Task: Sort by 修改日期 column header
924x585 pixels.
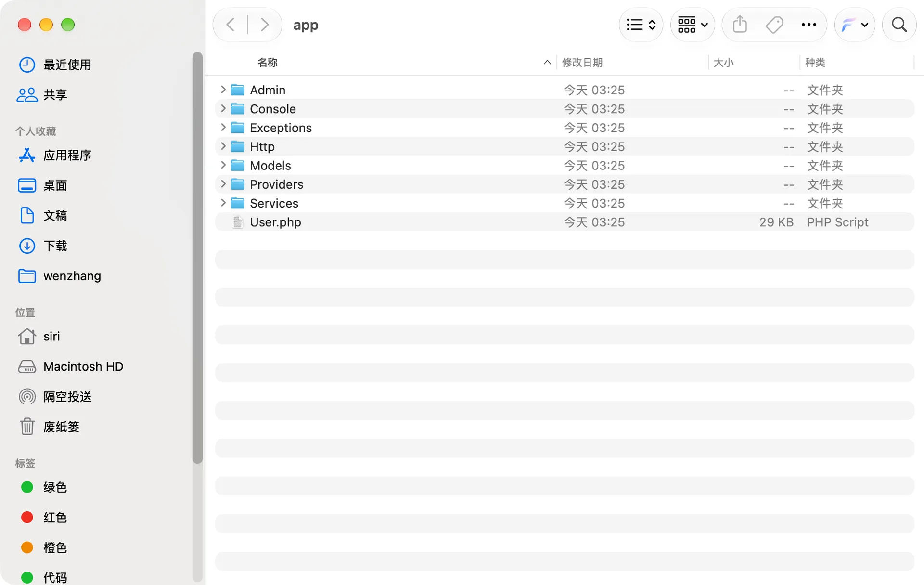Action: tap(582, 63)
